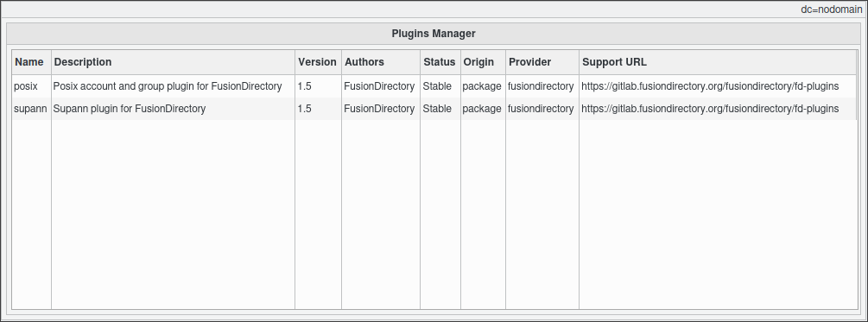Click the Version column header

click(318, 62)
